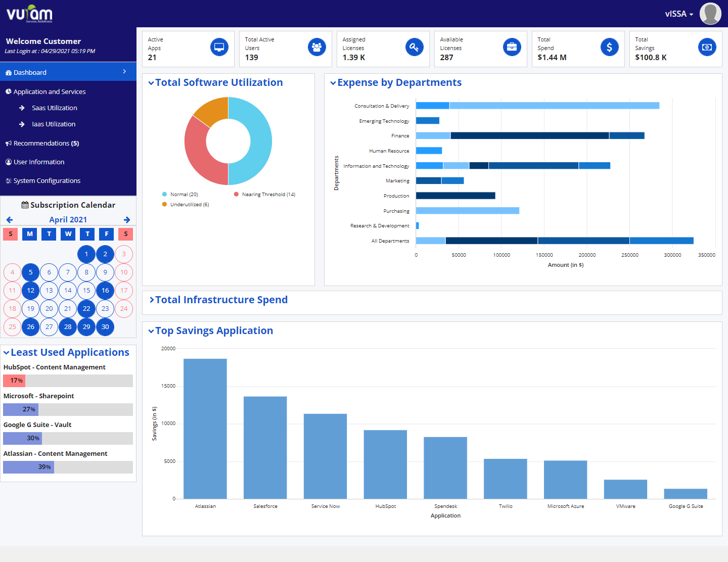
Task: Open Saas Utilization submenu item
Action: coord(55,108)
